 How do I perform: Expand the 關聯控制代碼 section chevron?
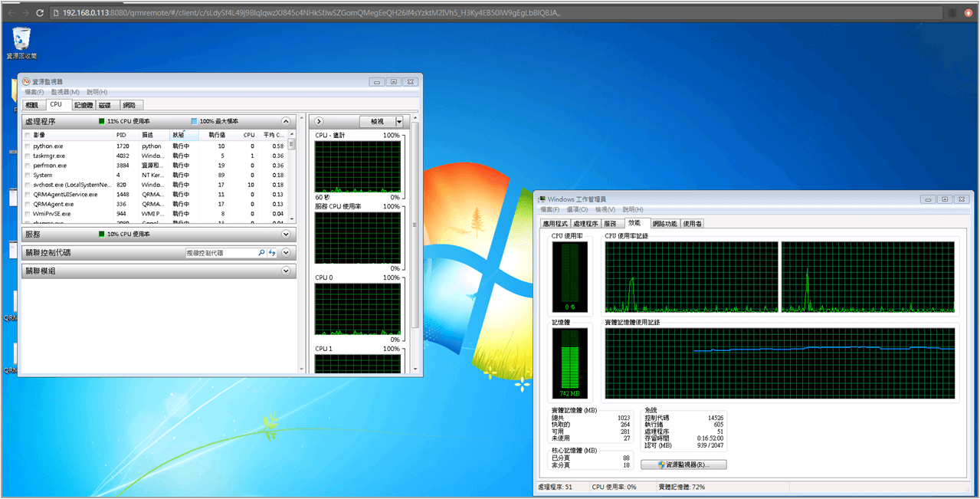point(286,252)
